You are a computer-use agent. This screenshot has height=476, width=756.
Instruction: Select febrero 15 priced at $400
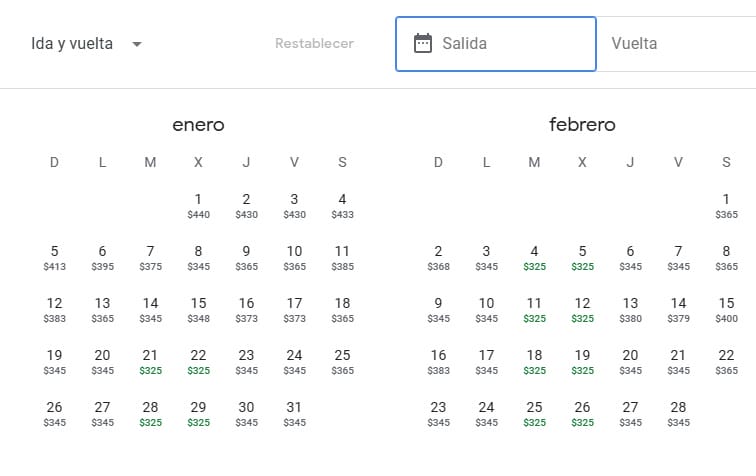click(x=726, y=309)
